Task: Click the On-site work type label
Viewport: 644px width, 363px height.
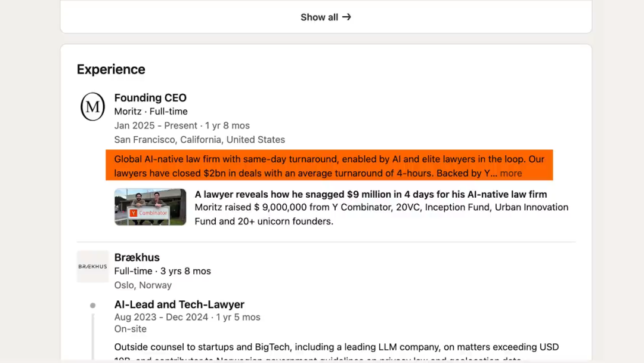Action: (130, 329)
